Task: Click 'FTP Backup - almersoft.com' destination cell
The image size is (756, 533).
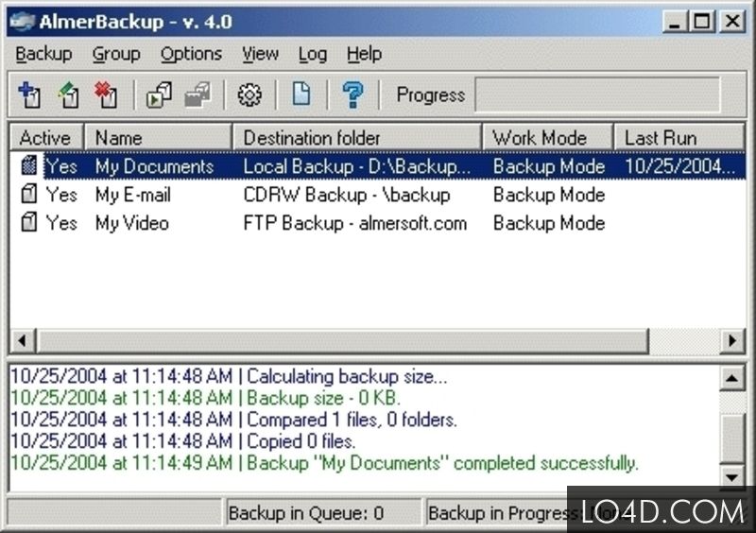Action: 355,223
